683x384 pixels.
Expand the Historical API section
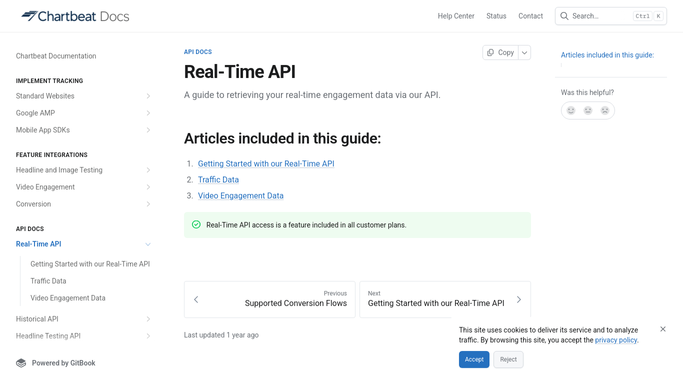(148, 319)
